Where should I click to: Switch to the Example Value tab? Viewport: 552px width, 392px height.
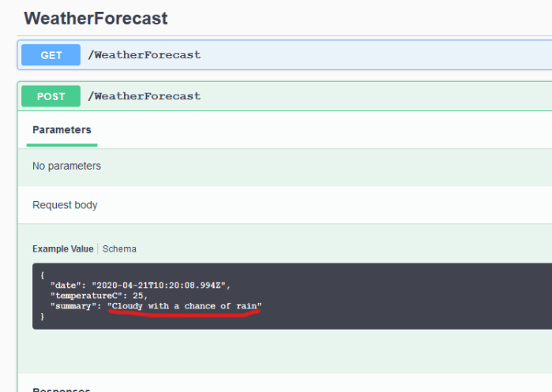pyautogui.click(x=62, y=248)
